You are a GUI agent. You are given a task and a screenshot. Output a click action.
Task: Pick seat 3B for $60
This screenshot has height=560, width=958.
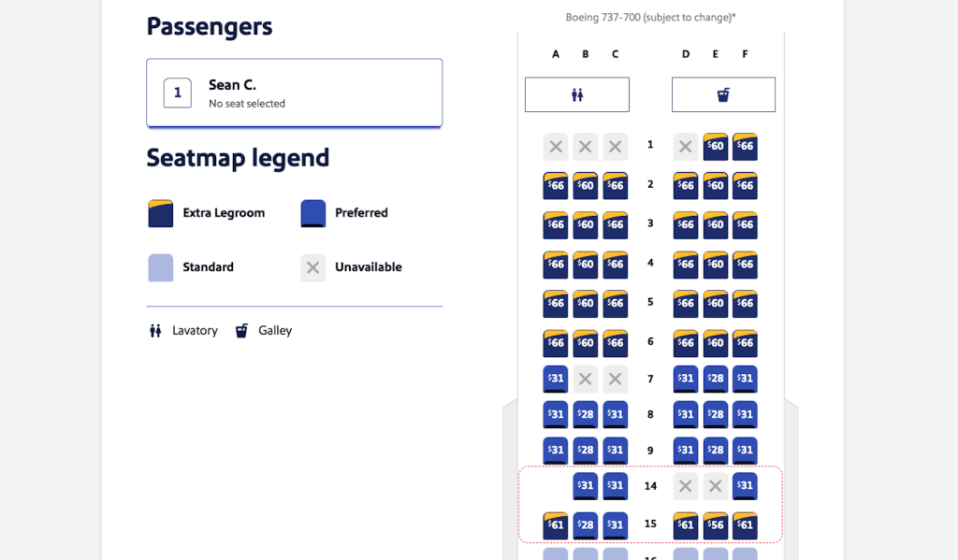[x=586, y=225]
